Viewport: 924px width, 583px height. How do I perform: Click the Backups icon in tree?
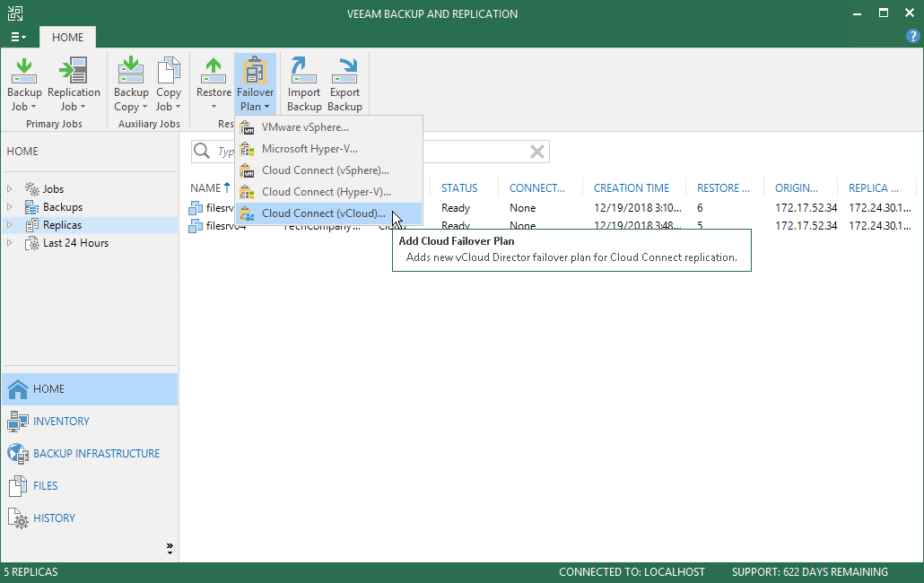[x=31, y=206]
